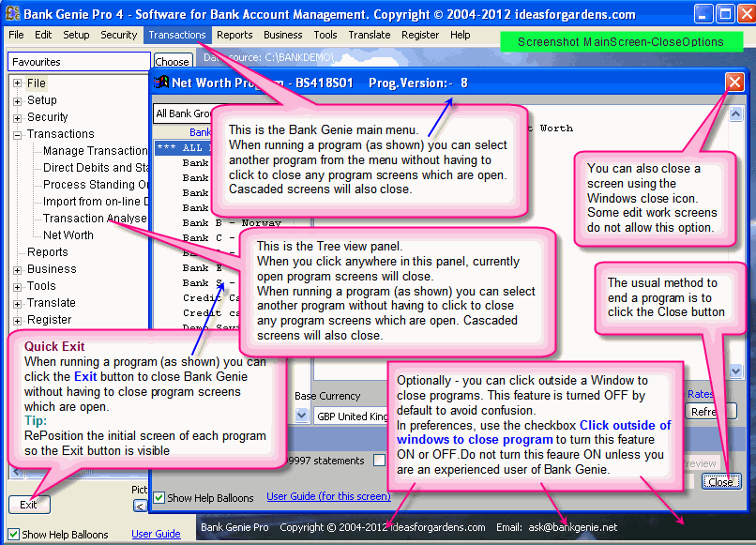Open the Base Currency dropdown arrow
Screen dimensions: 756x545
pos(302,415)
